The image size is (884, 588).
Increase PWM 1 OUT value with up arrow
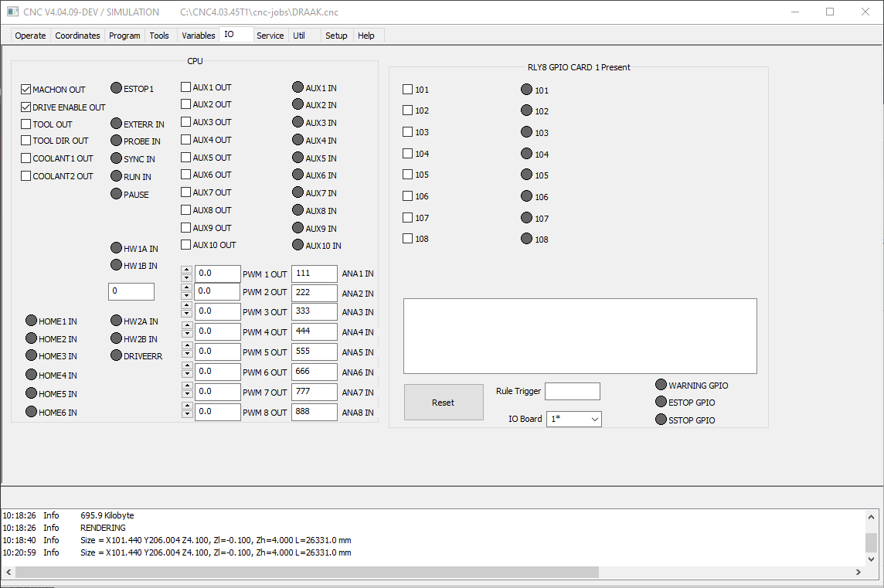coord(186,270)
